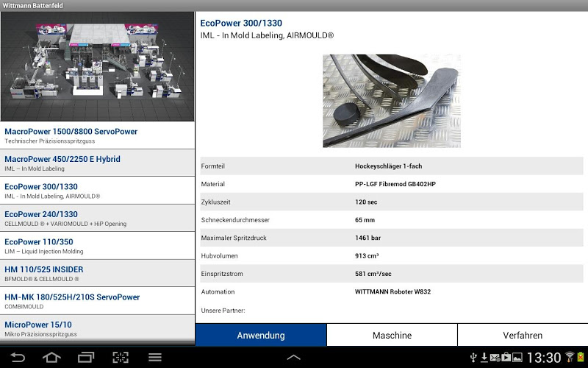The width and height of the screenshot is (588, 368).
Task: Open the hockey stick product photo
Action: click(x=392, y=101)
